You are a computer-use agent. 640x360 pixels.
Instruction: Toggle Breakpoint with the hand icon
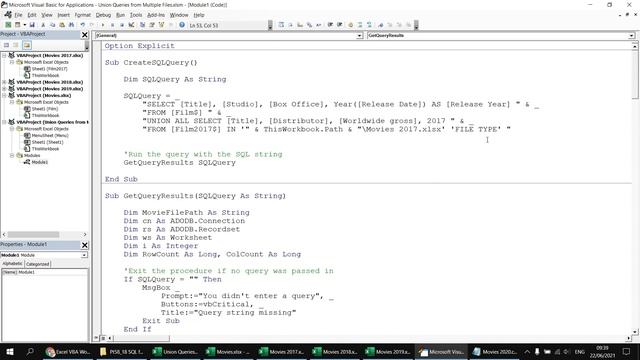coord(351,25)
